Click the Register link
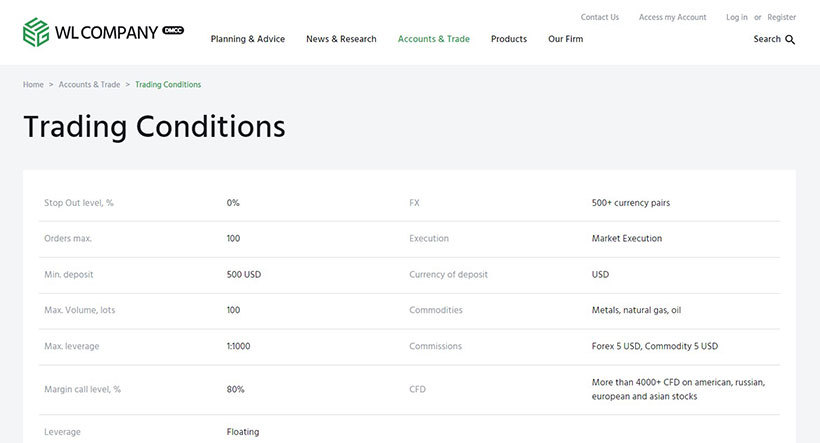Image resolution: width=820 pixels, height=443 pixels. 781,17
